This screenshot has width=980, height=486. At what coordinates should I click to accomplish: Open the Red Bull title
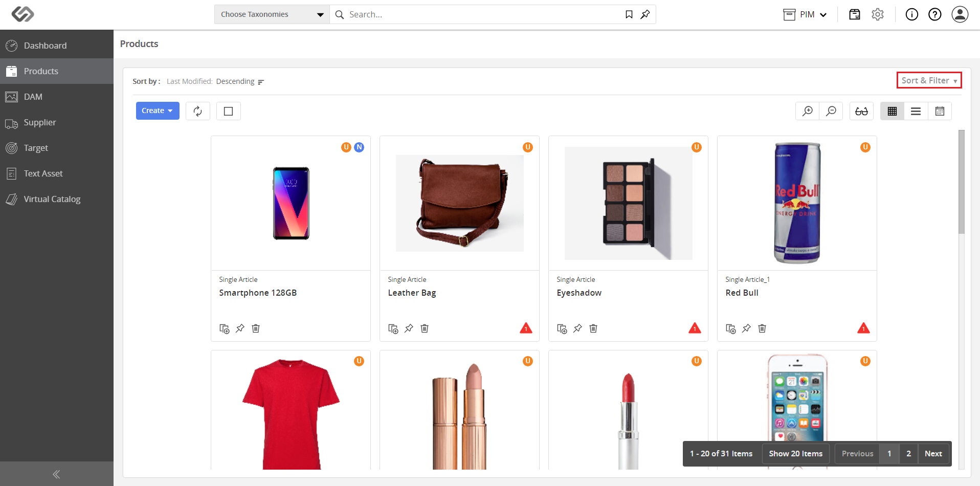click(742, 293)
